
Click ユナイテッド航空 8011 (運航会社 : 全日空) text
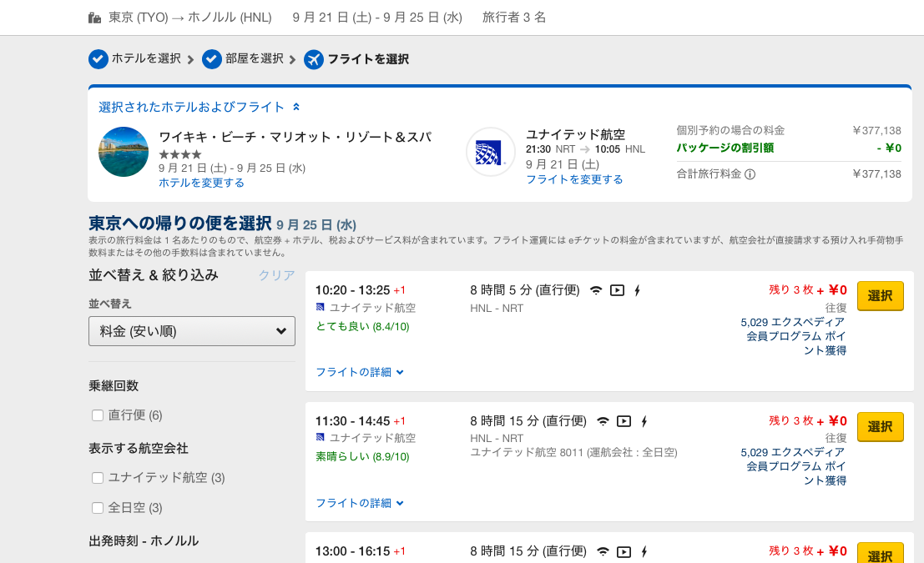(x=574, y=452)
